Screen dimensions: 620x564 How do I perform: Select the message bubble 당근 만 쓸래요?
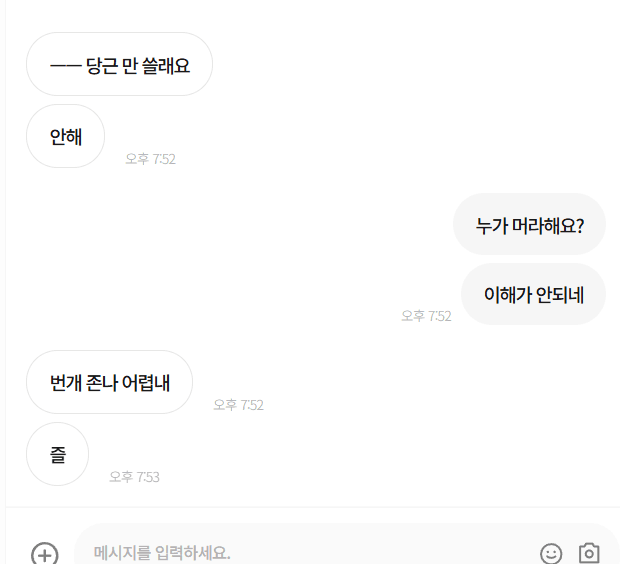[119, 64]
